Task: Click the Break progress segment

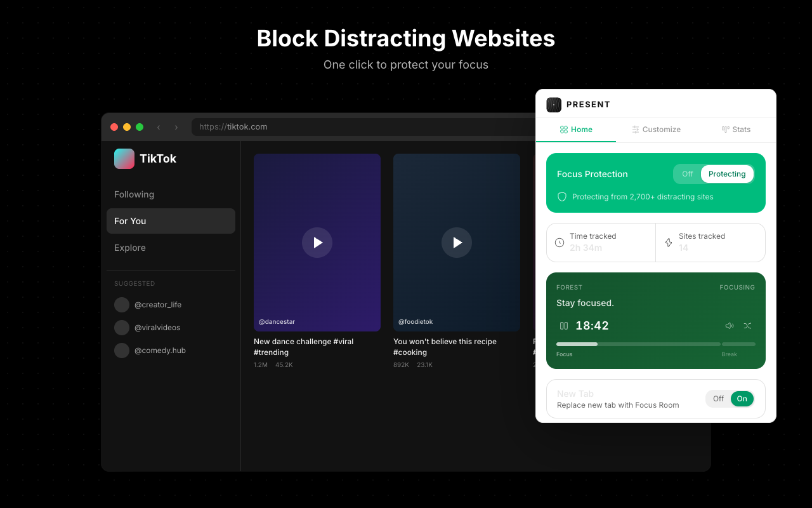Action: pos(738,344)
